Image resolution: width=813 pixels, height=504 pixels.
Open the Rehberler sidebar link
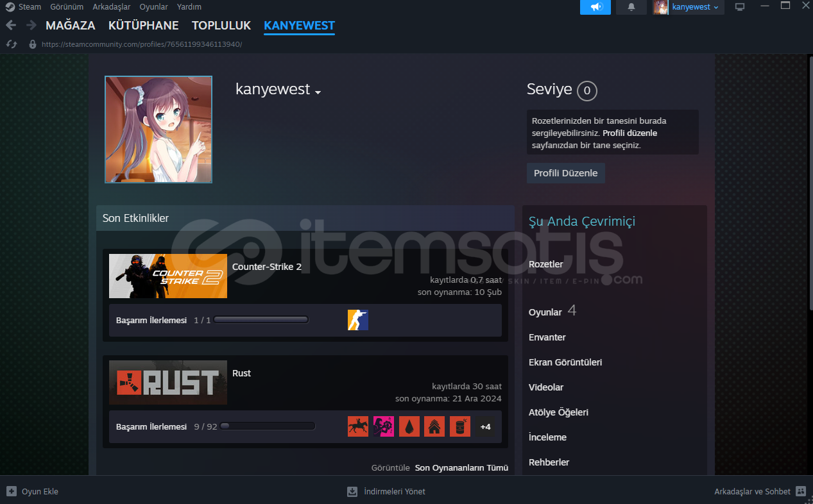(549, 462)
